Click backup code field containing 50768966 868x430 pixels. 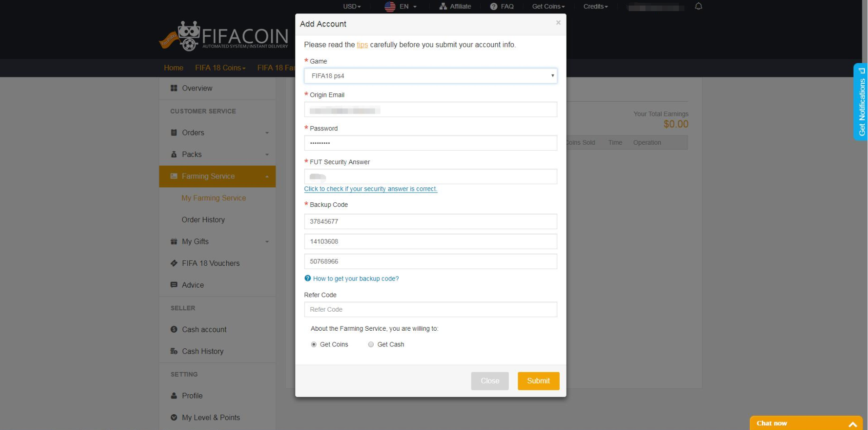(x=430, y=261)
